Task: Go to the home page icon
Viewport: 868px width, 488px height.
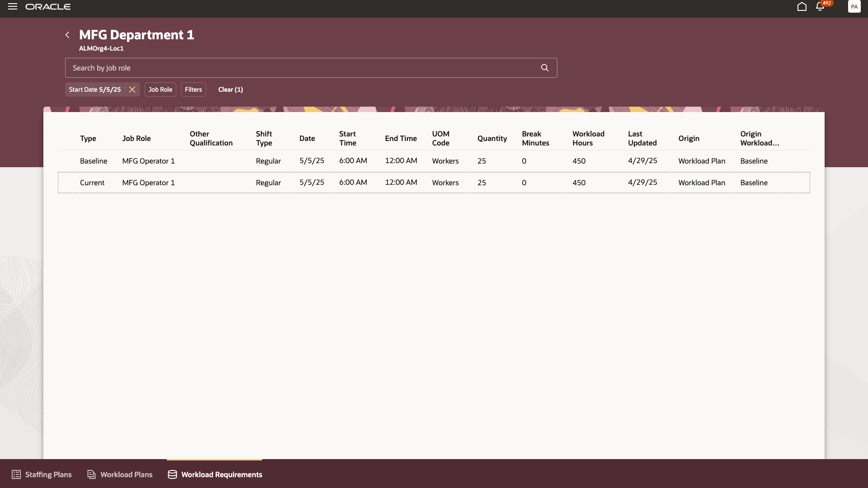Action: click(x=802, y=7)
